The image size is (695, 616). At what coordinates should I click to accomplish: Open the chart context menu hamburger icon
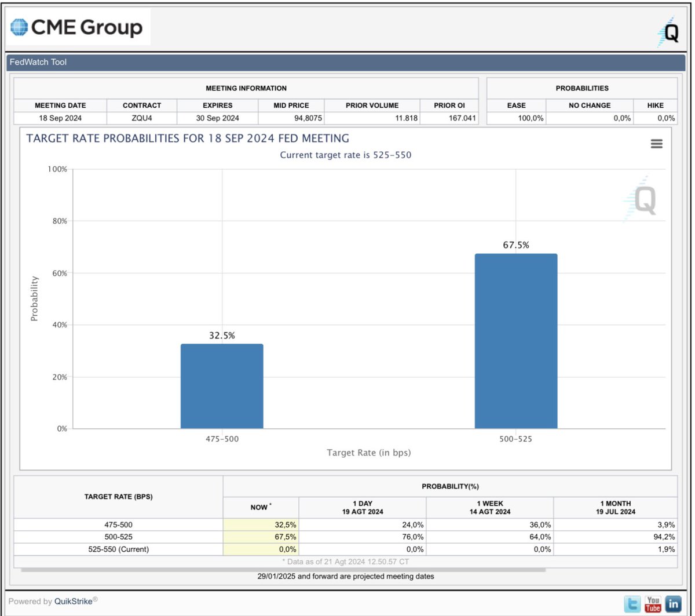(x=656, y=144)
